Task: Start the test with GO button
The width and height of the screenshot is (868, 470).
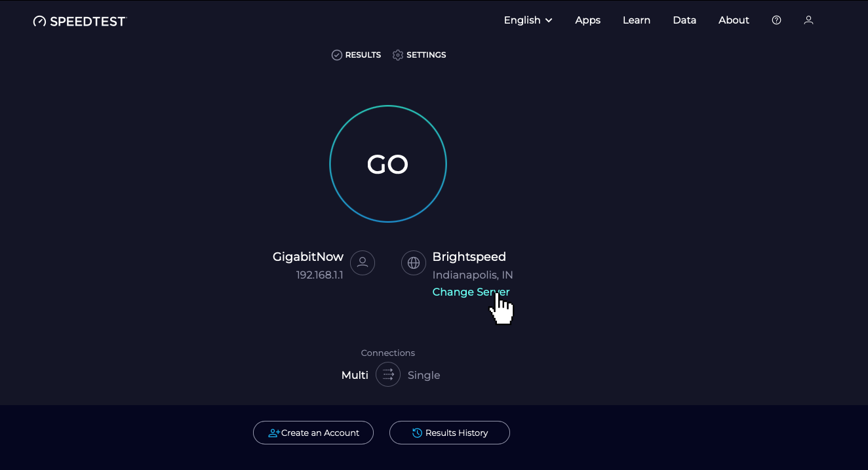Action: point(388,164)
